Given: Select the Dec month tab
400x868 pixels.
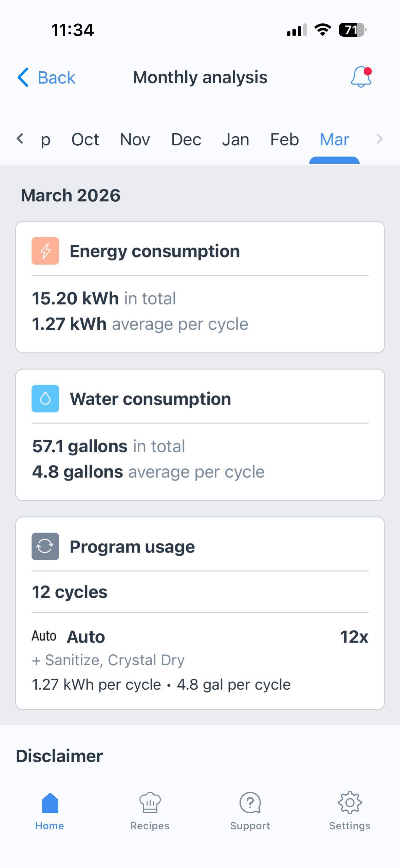Looking at the screenshot, I should point(186,140).
